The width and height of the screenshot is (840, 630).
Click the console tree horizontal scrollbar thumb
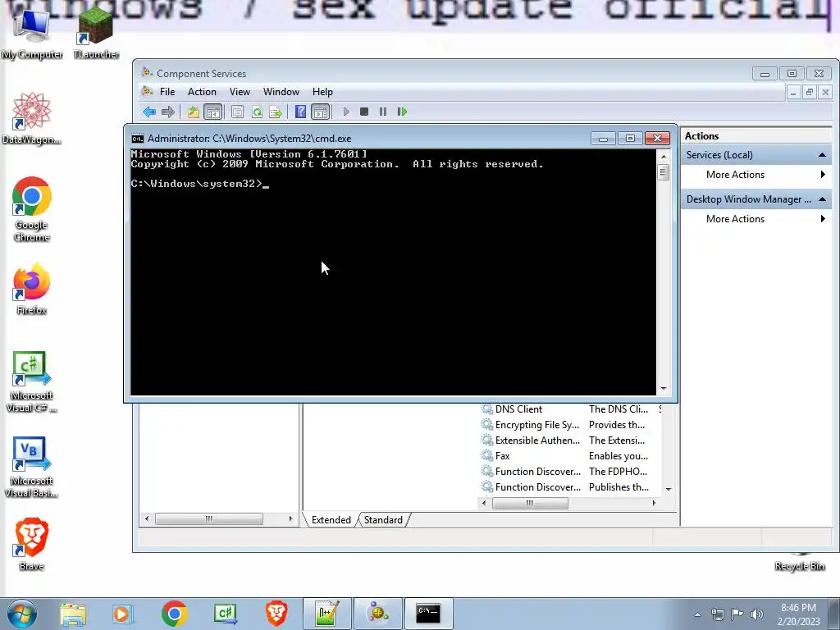[209, 518]
